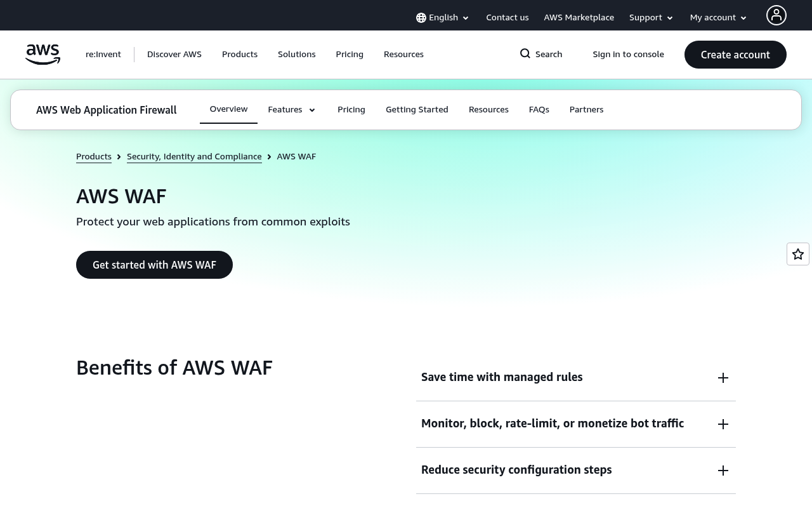Open the WAF Resources tab
This screenshot has width=812, height=508.
(488, 110)
